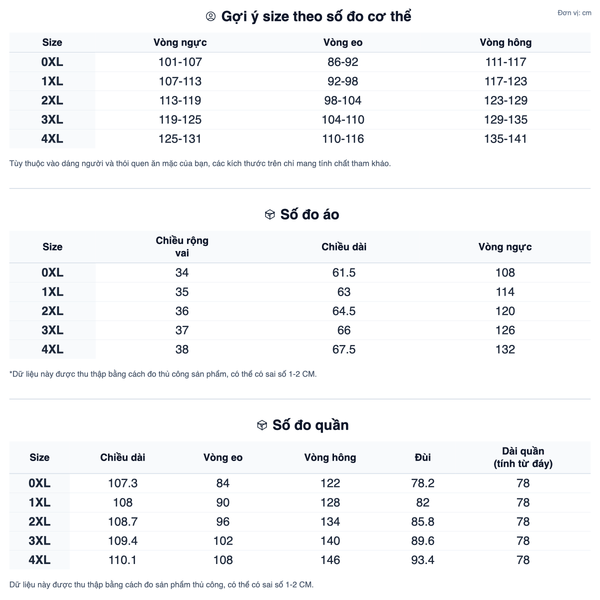
Task: Select the 4XL label in pants table
Action: pos(40,559)
